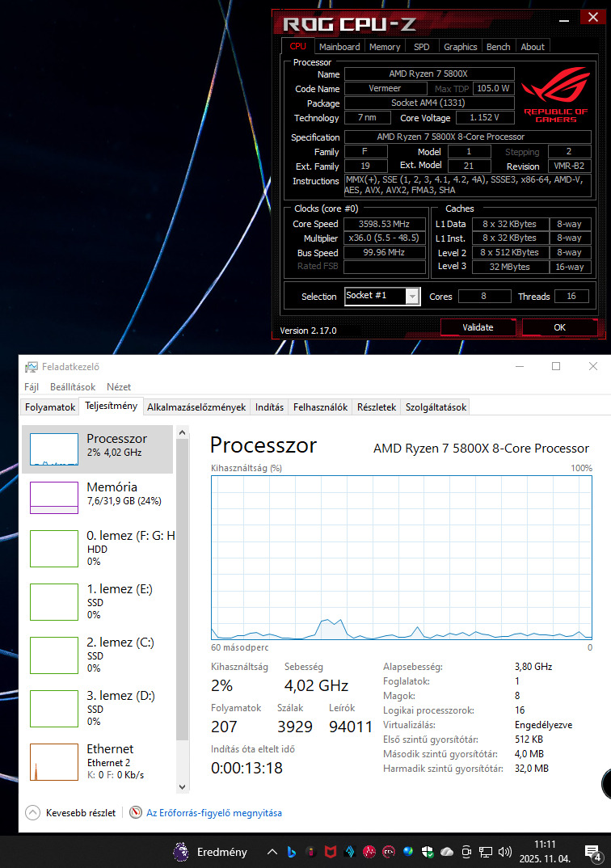Open the Felhasználók tab
The width and height of the screenshot is (611, 868).
click(x=320, y=407)
